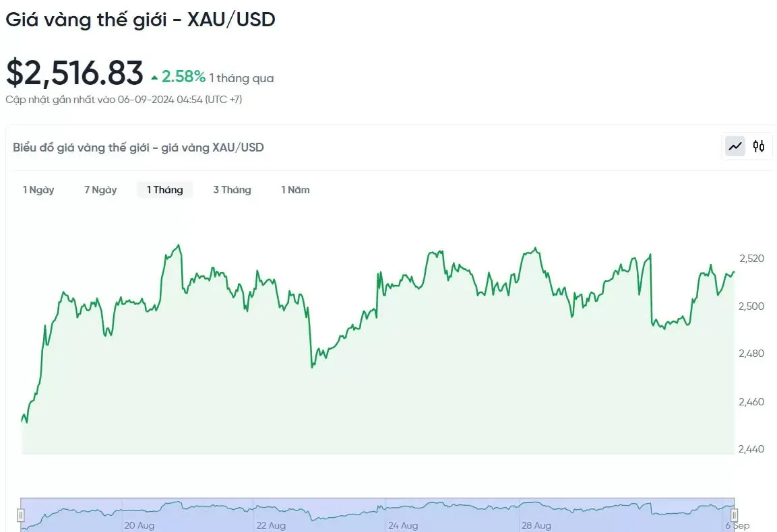Screen dimensions: 777x532
Task: Click the Giá vàng thế giới - XAU/USD heading
Action: coord(140,20)
